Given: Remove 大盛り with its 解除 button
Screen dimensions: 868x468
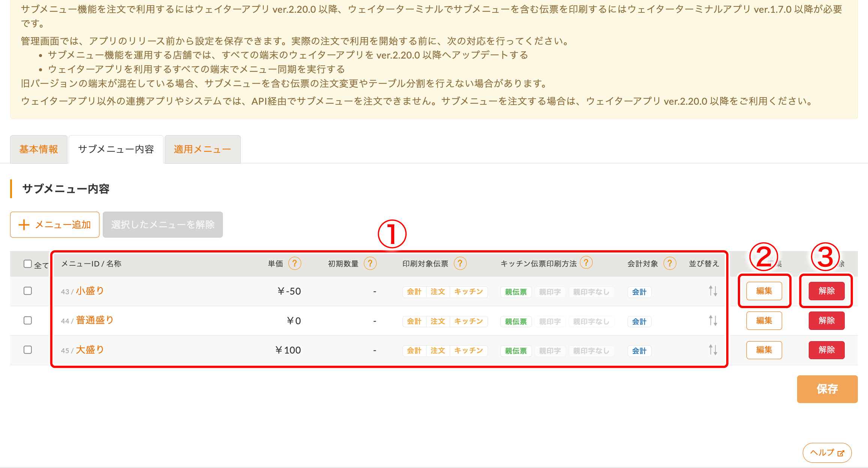Looking at the screenshot, I should pyautogui.click(x=827, y=350).
